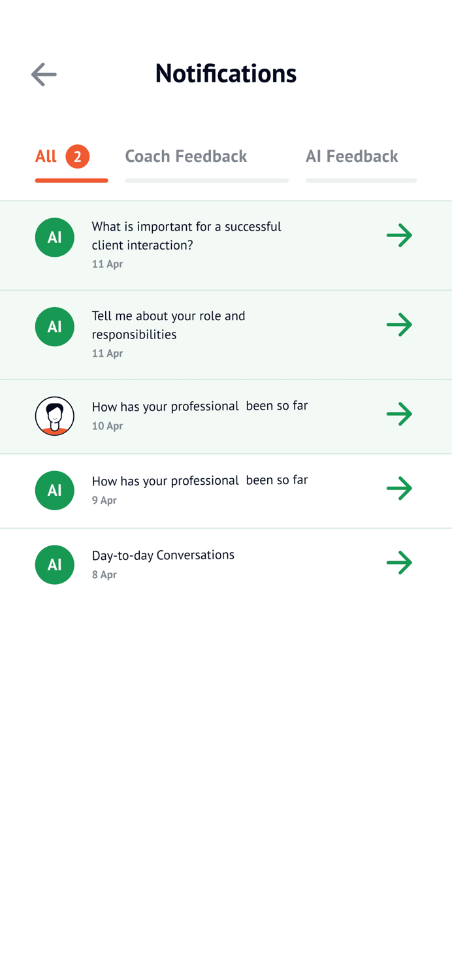The image size is (452, 980).
Task: Click the back arrow to leave Notifications
Action: 43,74
